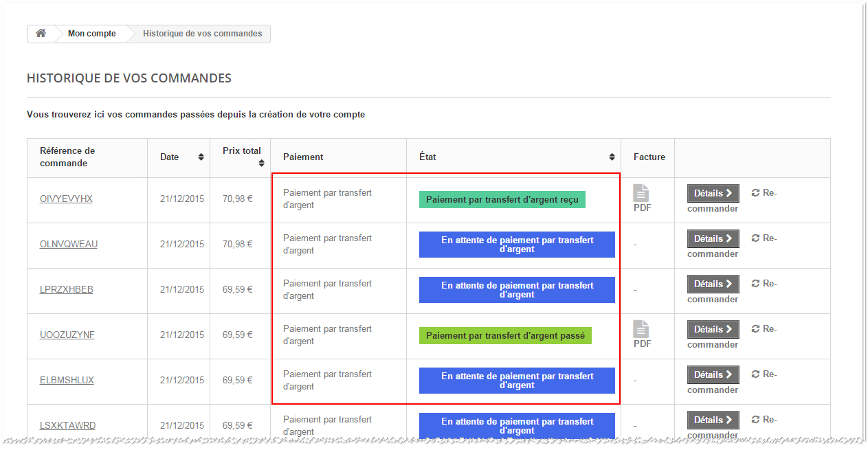Open Détails for order OLNVQWEAU
This screenshot has width=868, height=450.
713,239
